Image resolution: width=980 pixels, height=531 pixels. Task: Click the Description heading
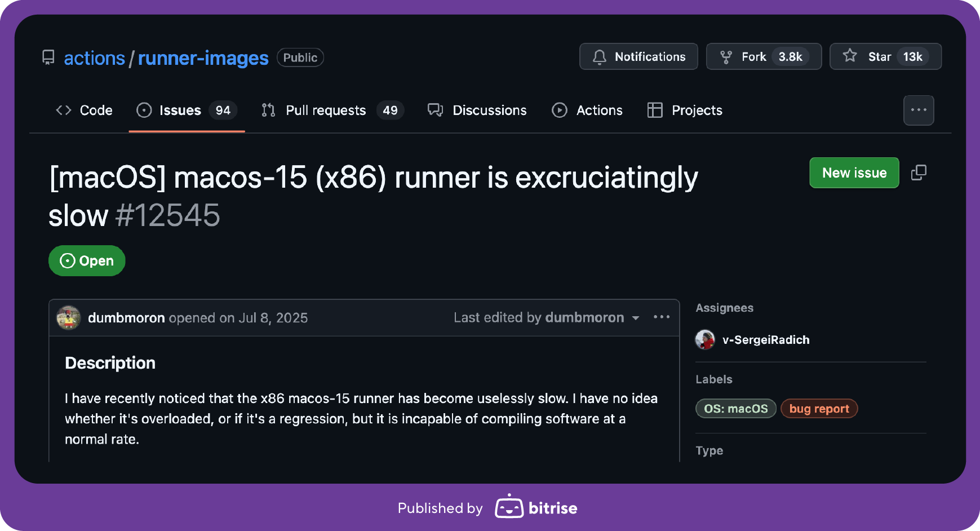(x=110, y=363)
